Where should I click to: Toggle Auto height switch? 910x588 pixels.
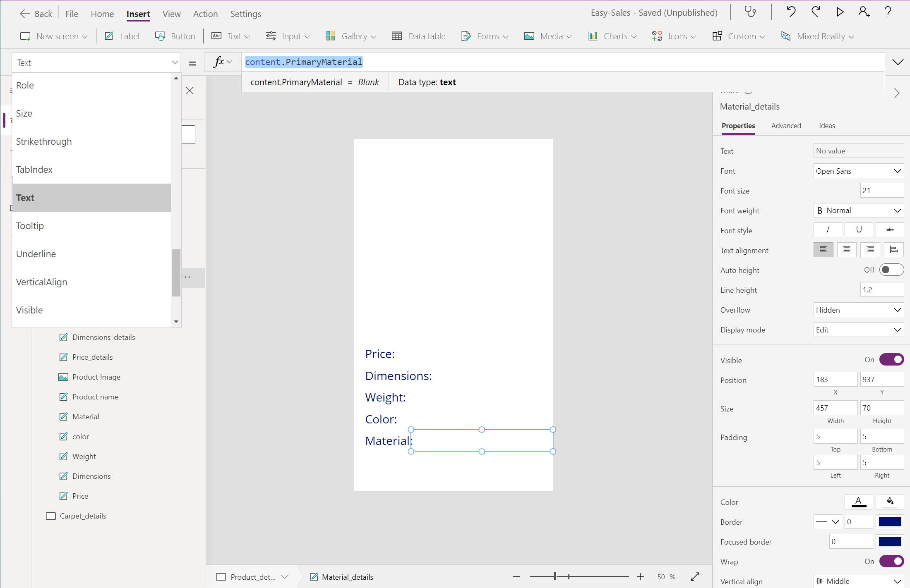(891, 270)
